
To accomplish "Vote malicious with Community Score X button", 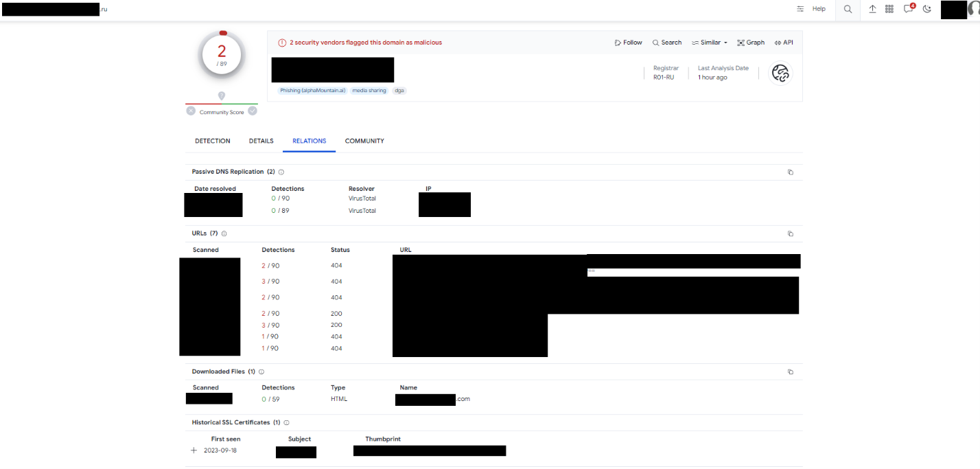I will (x=191, y=111).
